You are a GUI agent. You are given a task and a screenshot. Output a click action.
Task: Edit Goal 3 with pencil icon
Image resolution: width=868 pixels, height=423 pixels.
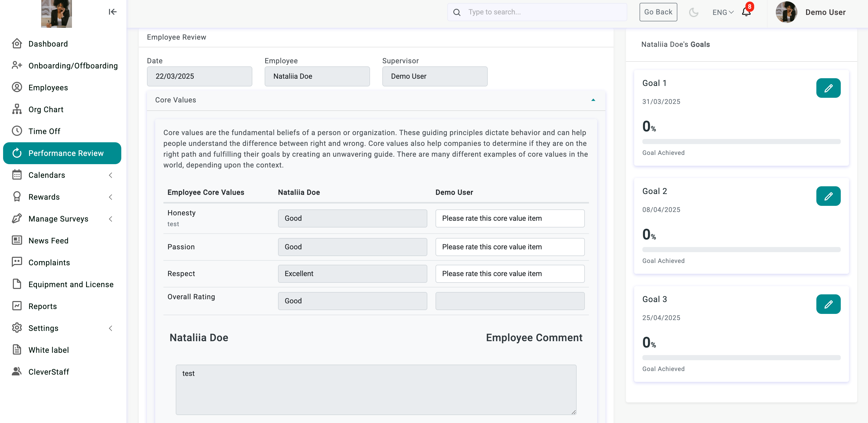point(828,304)
